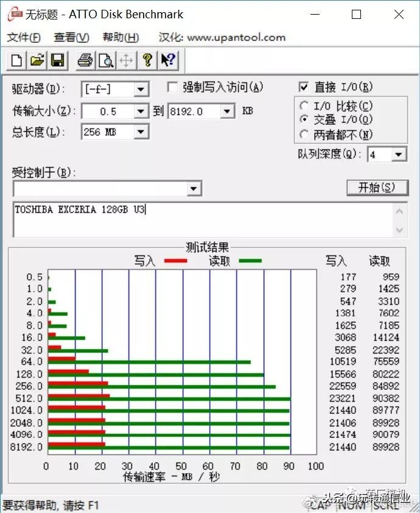Click the 读取 results column header
The width and height of the screenshot is (420, 513).
(379, 261)
